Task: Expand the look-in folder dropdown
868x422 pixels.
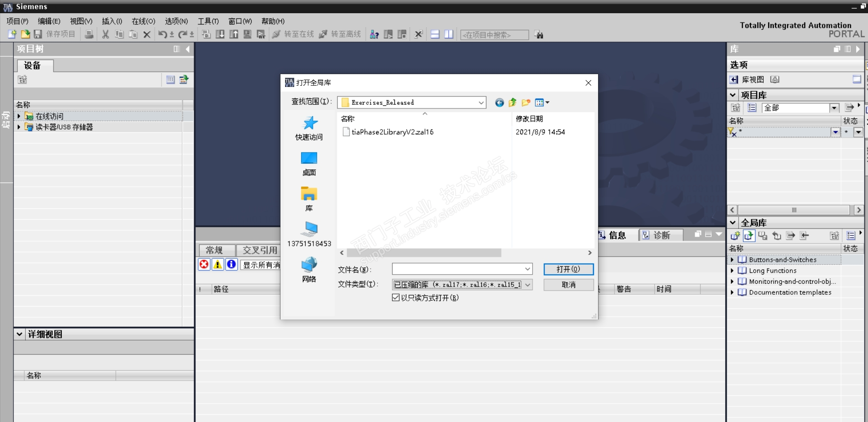Action: pos(481,103)
